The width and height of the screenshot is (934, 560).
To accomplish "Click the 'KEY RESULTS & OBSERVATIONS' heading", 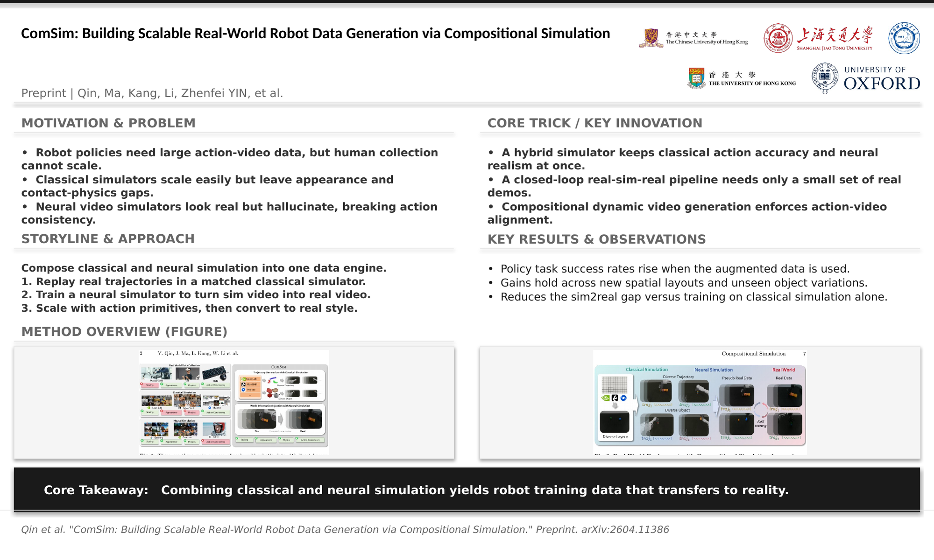I will pyautogui.click(x=597, y=239).
